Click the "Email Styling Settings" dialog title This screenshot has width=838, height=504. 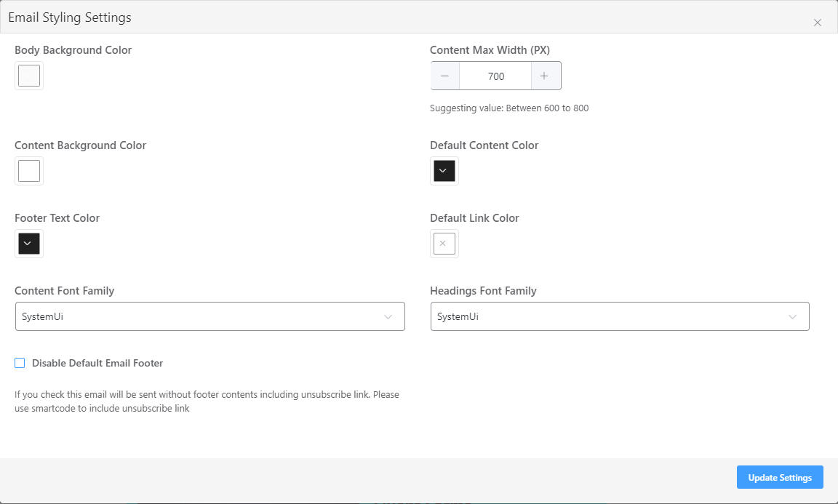(70, 17)
